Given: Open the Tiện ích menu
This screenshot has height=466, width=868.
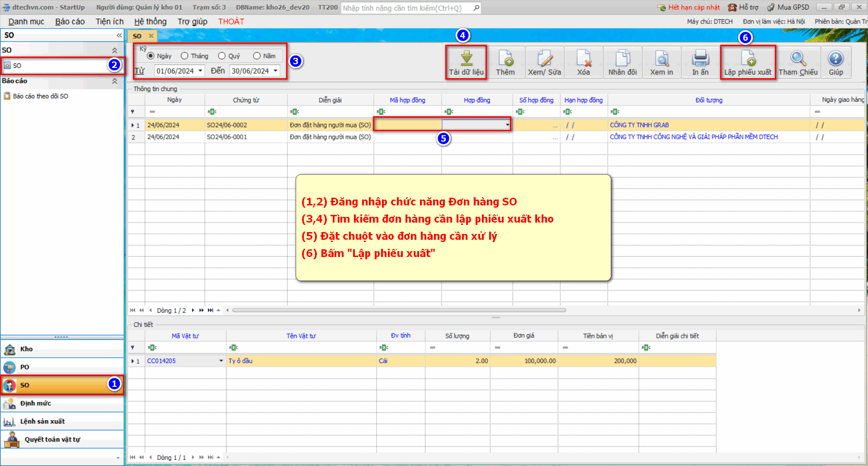Looking at the screenshot, I should [x=109, y=22].
